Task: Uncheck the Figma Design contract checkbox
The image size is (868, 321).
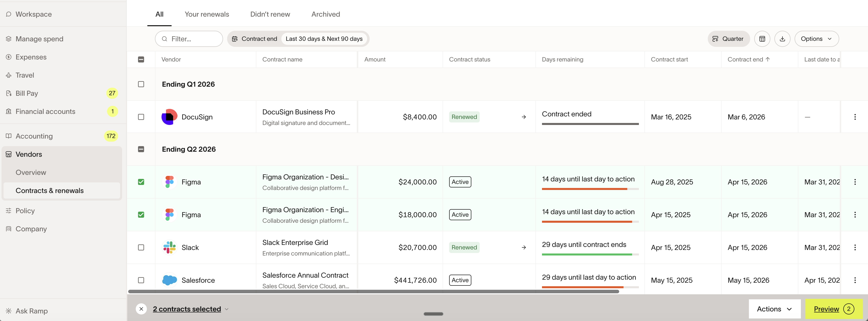Action: [x=141, y=182]
